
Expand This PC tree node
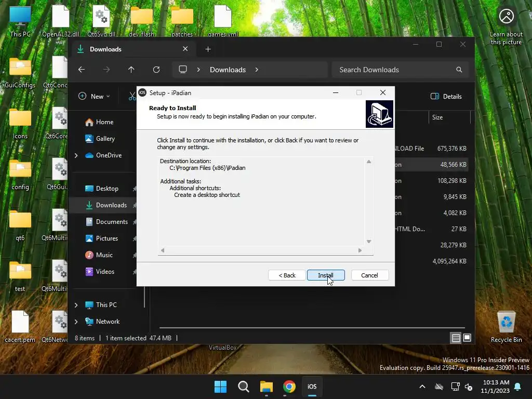point(76,305)
